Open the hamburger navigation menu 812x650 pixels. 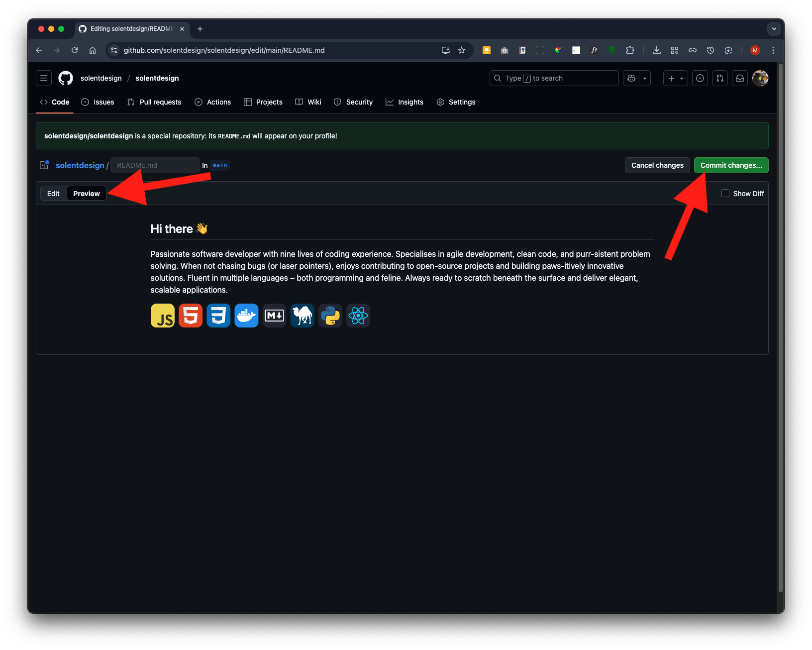[x=44, y=78]
